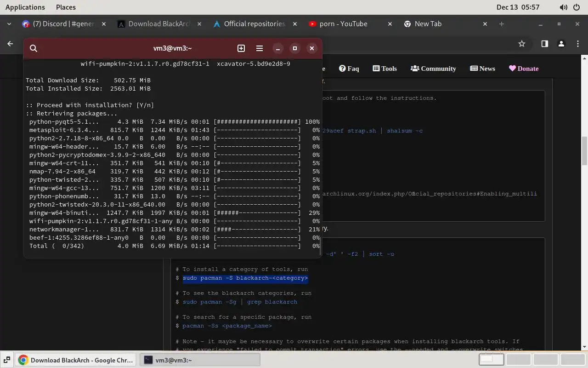Screen dimensions: 588x368
Task: Click the python-pyqt5 completed download row
Action: pos(174,122)
